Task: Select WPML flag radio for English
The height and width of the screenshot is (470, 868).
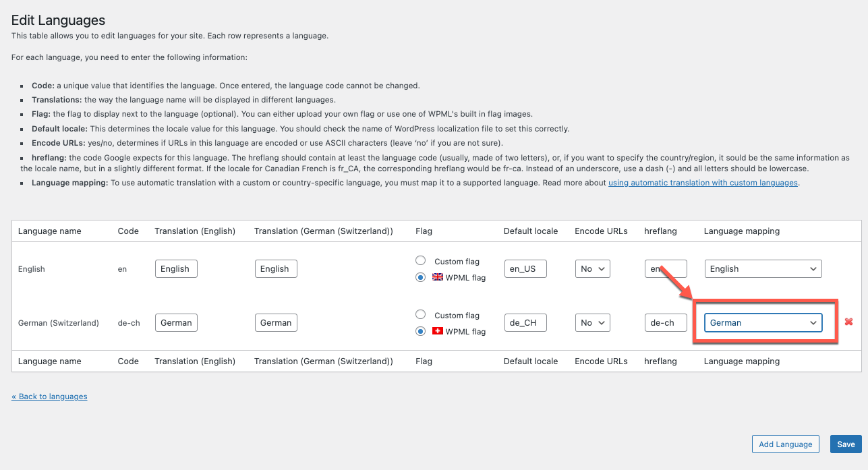Action: (421, 277)
